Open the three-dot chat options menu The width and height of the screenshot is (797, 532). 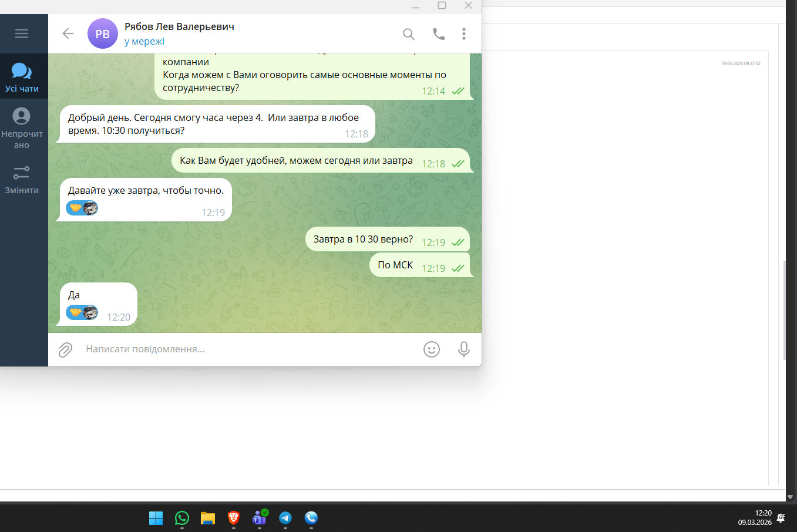pos(464,34)
